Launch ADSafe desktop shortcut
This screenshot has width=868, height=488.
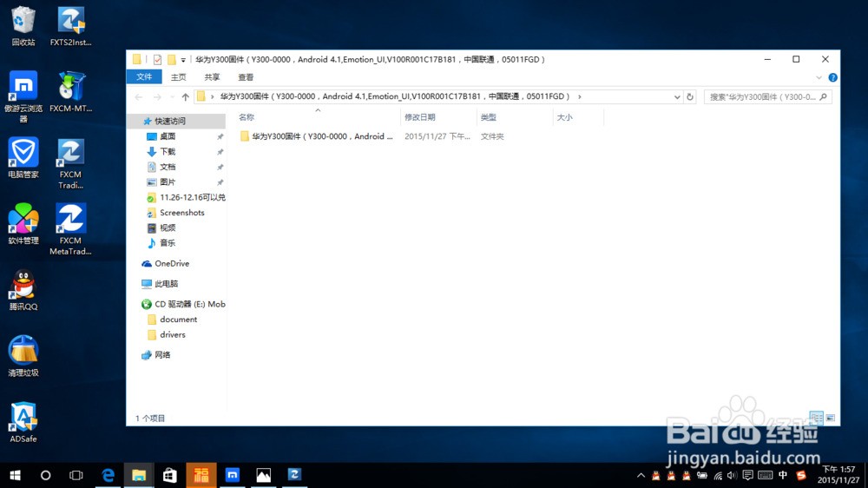(23, 422)
